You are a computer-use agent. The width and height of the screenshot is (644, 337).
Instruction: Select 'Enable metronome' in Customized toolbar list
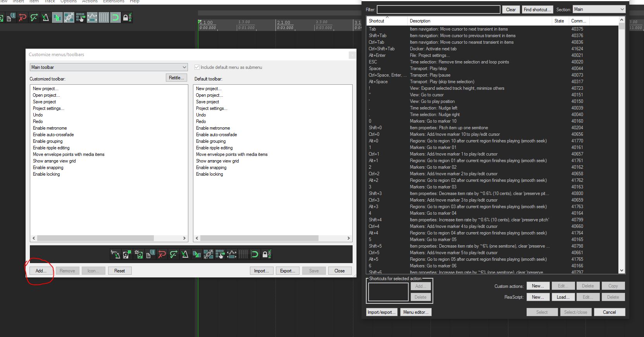(50, 128)
